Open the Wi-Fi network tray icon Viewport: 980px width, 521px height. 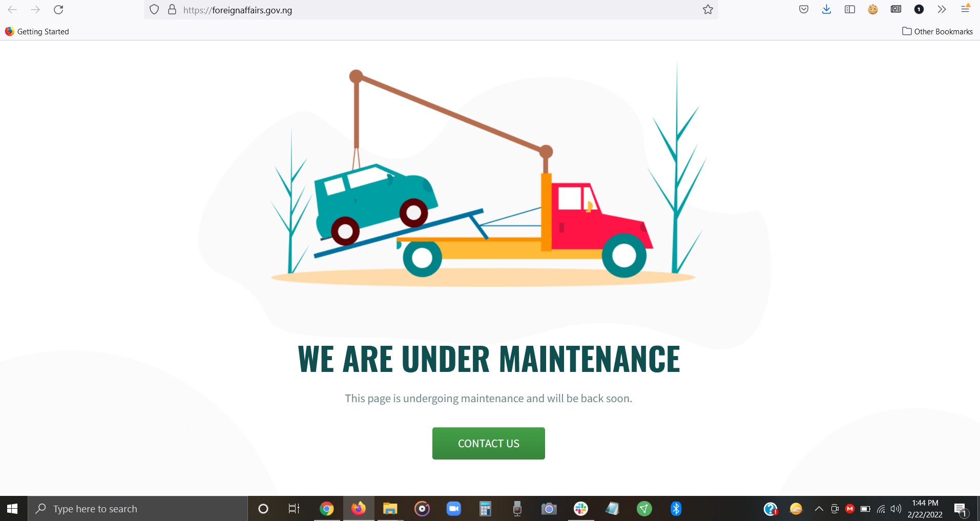click(881, 509)
